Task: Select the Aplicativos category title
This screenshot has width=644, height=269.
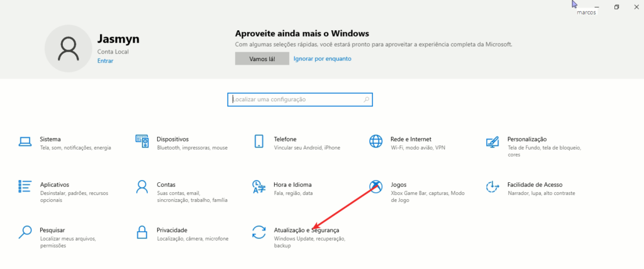Action: (x=55, y=185)
